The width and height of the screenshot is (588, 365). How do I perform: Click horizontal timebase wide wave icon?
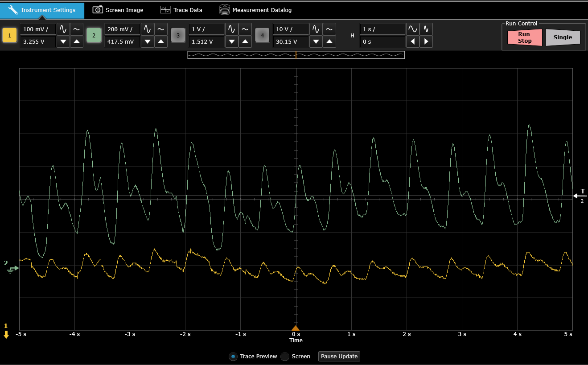tap(413, 29)
